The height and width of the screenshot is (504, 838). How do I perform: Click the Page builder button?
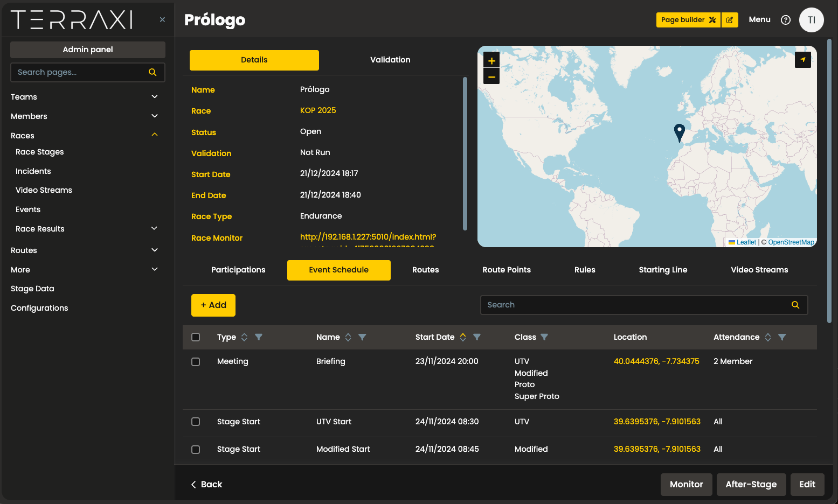coord(688,20)
